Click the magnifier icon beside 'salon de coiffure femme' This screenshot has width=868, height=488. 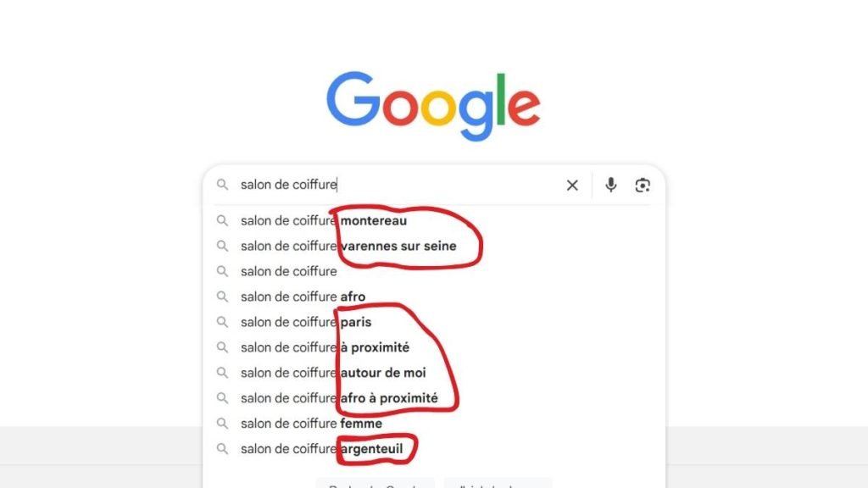pos(222,424)
